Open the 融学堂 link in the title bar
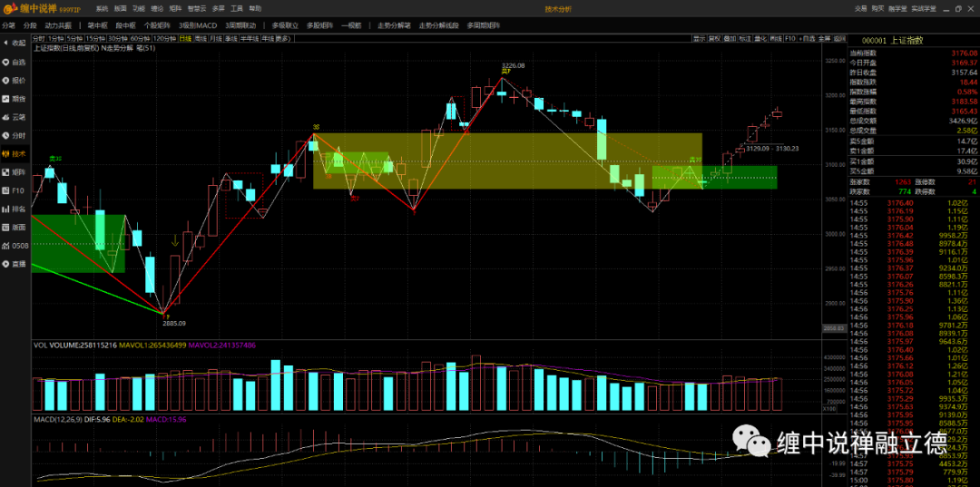The image size is (980, 487). pyautogui.click(x=897, y=9)
